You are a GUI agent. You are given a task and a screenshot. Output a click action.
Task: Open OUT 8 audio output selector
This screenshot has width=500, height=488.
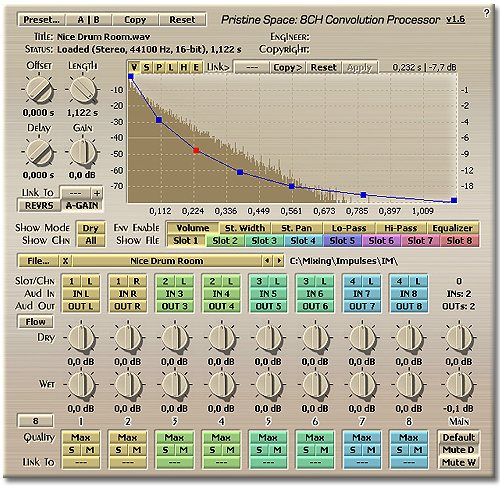409,306
